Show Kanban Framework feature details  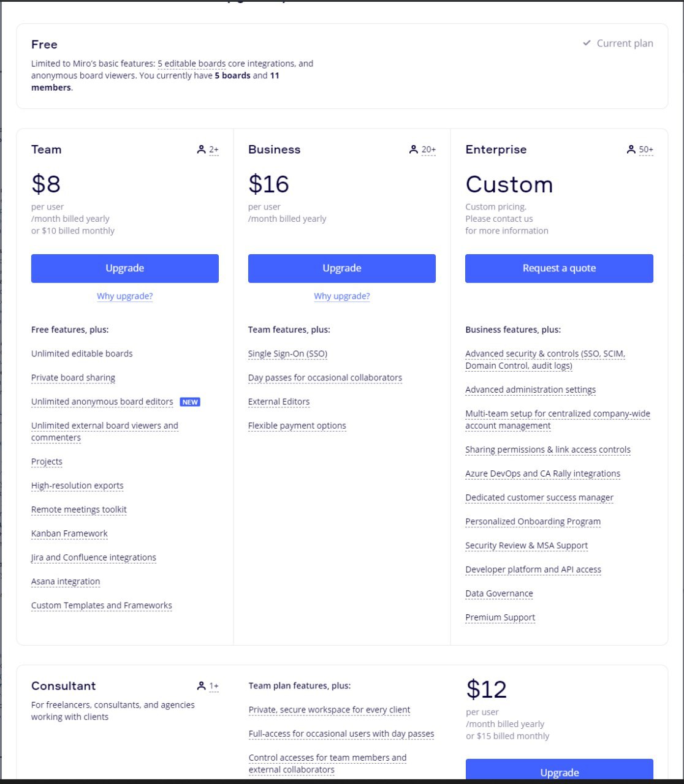(x=69, y=534)
